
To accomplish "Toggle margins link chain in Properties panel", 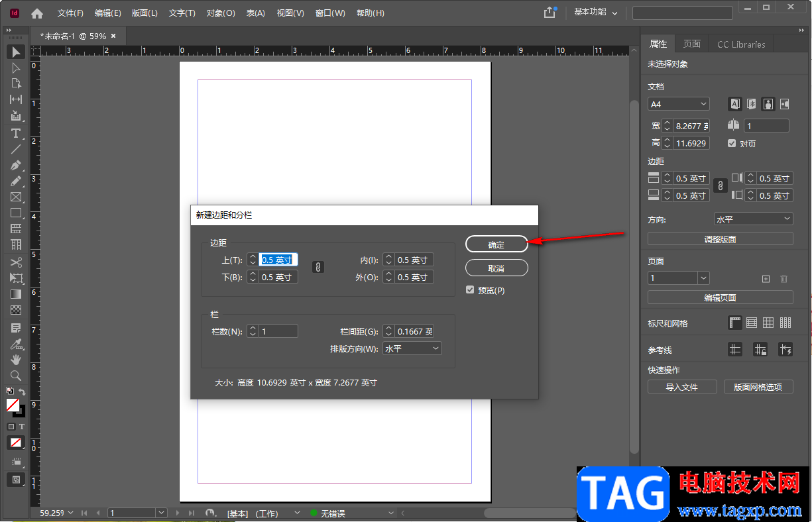I will point(720,187).
